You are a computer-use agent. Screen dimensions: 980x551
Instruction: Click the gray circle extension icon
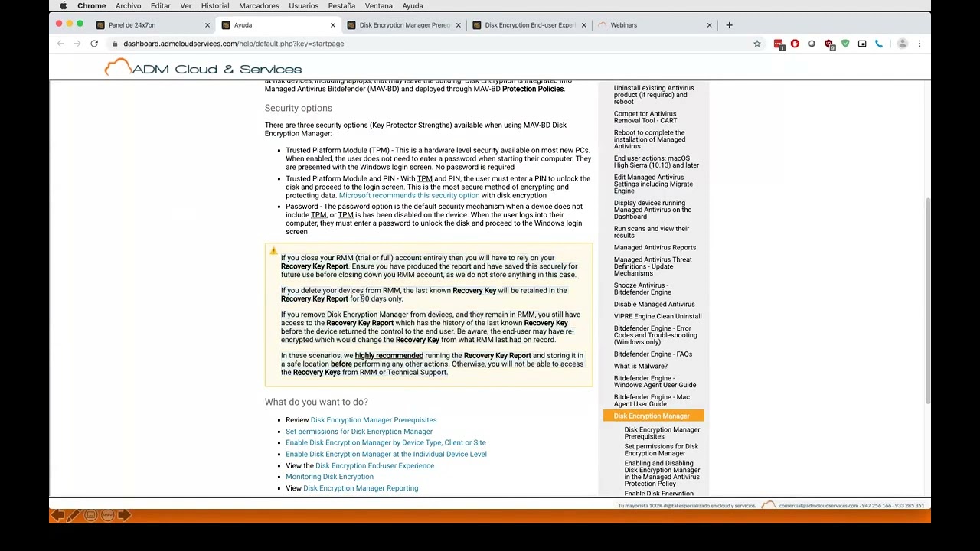click(812, 44)
